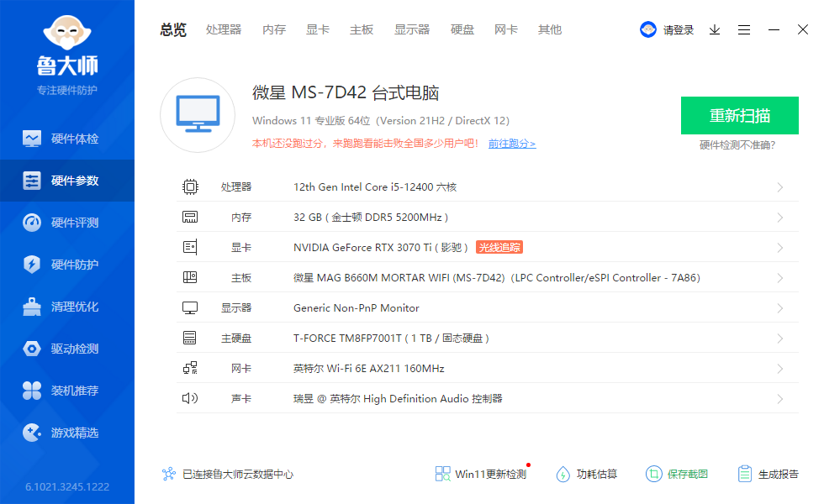
Task: Click the download arrow icon top right
Action: tap(715, 29)
